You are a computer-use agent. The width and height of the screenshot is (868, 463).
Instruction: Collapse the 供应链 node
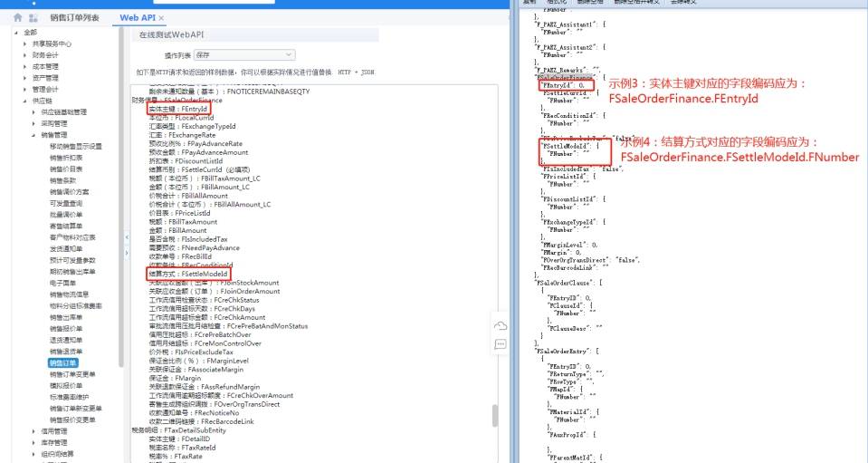[25, 101]
